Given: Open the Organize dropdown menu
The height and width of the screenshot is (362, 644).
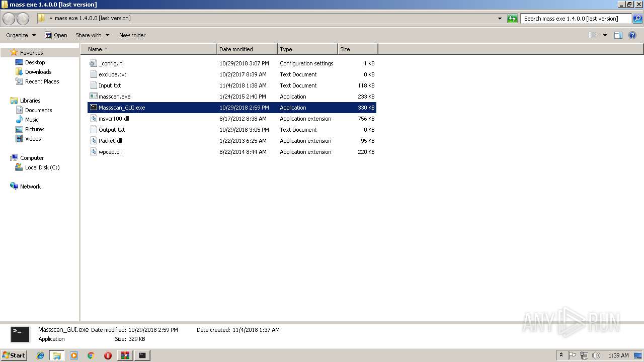Looking at the screenshot, I should (x=21, y=35).
